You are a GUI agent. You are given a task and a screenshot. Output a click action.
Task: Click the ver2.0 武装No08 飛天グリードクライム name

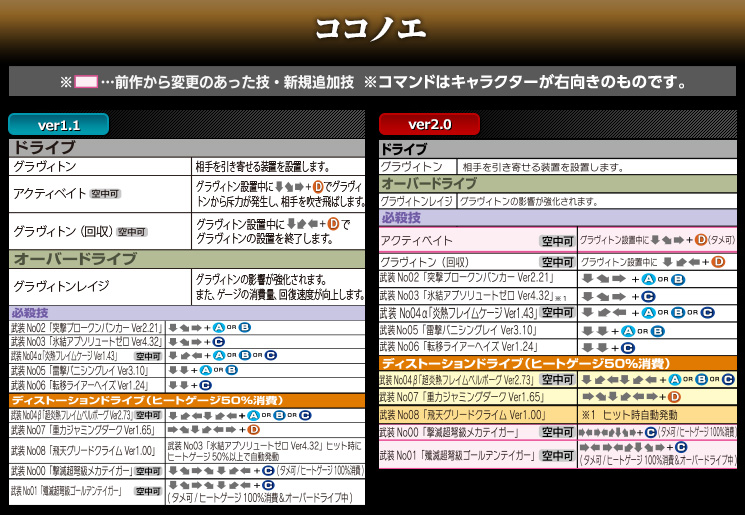[463, 415]
